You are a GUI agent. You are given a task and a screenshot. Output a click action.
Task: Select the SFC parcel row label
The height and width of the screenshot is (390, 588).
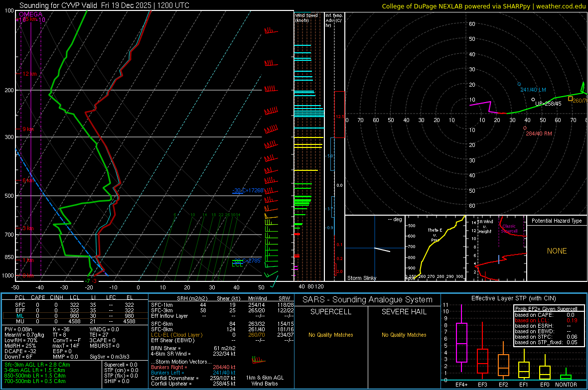coord(20,305)
